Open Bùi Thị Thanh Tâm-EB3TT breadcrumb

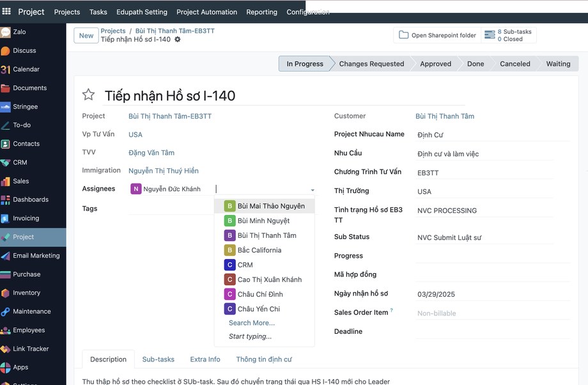click(x=174, y=31)
